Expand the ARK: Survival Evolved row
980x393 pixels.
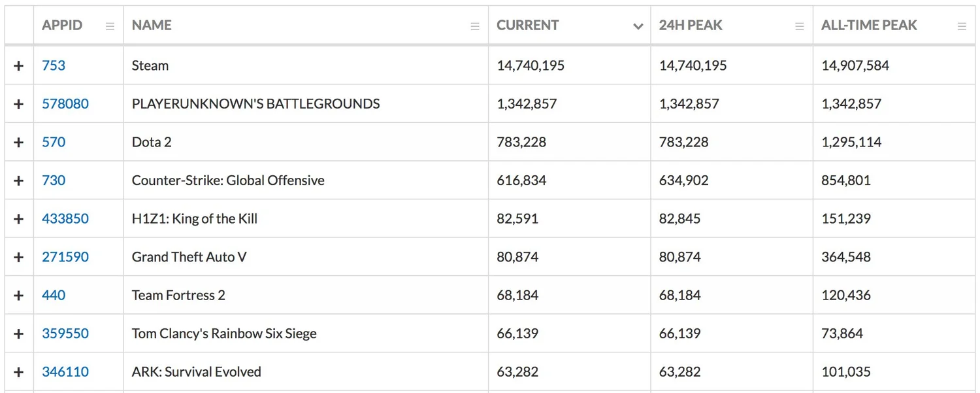[19, 371]
